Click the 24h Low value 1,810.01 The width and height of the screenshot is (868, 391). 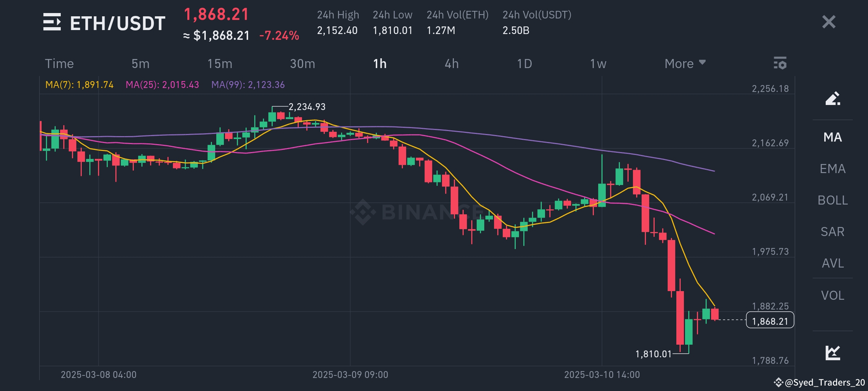[x=392, y=30]
